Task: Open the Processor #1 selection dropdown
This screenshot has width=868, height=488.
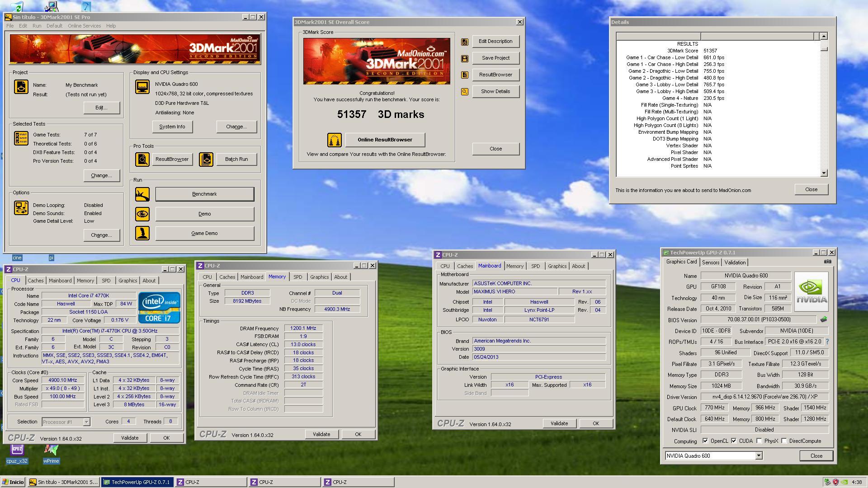Action: coord(86,422)
